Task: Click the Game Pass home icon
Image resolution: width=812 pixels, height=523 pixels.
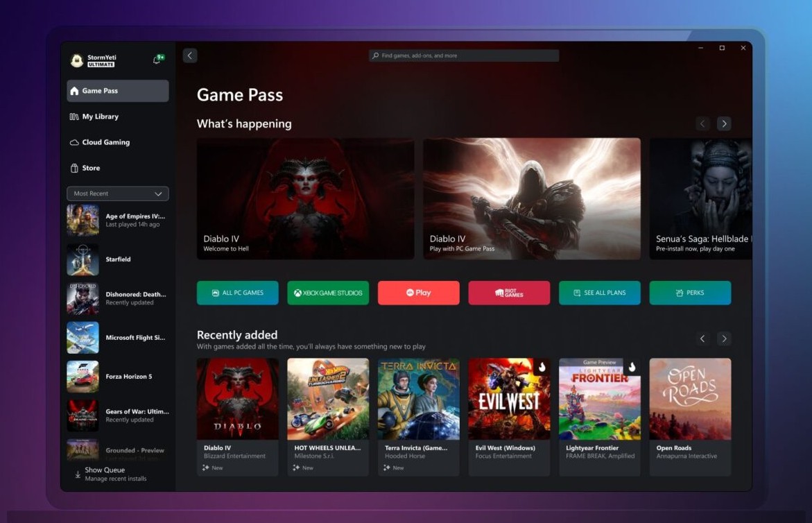Action: pos(75,91)
